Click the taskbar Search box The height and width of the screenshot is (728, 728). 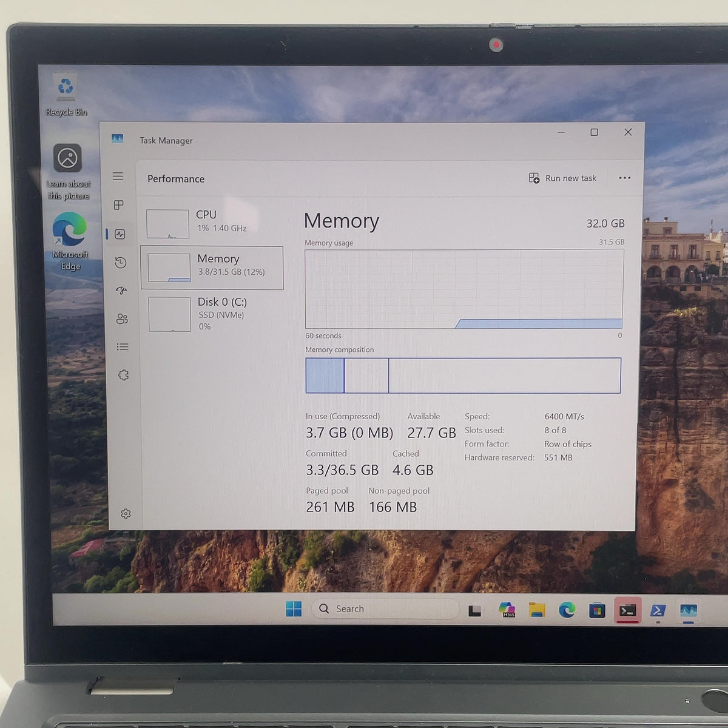pyautogui.click(x=385, y=608)
